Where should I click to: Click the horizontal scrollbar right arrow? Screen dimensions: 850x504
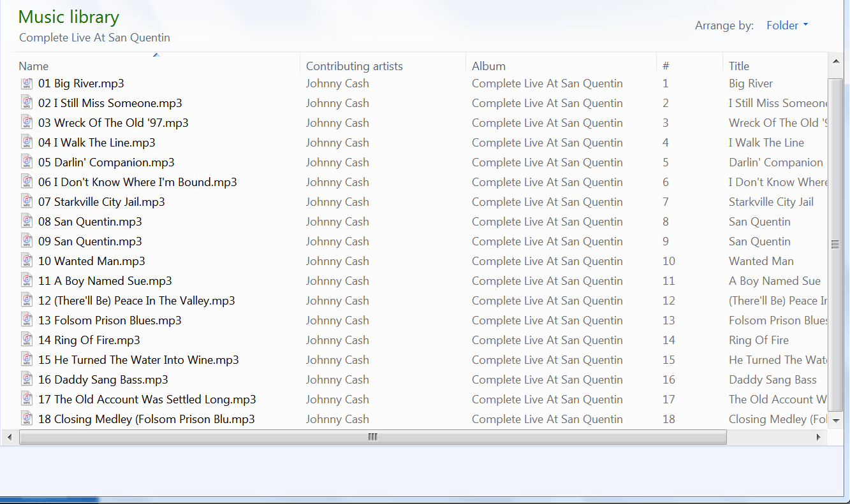(x=819, y=437)
